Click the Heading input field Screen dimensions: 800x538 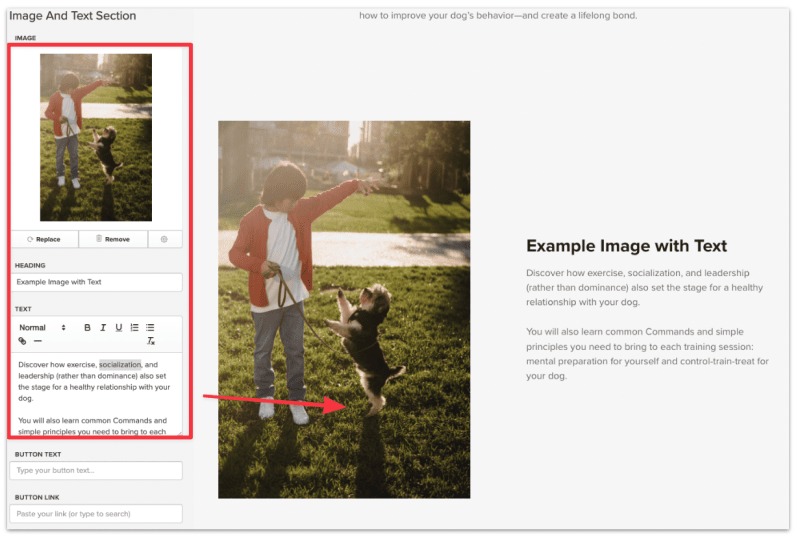(x=96, y=282)
